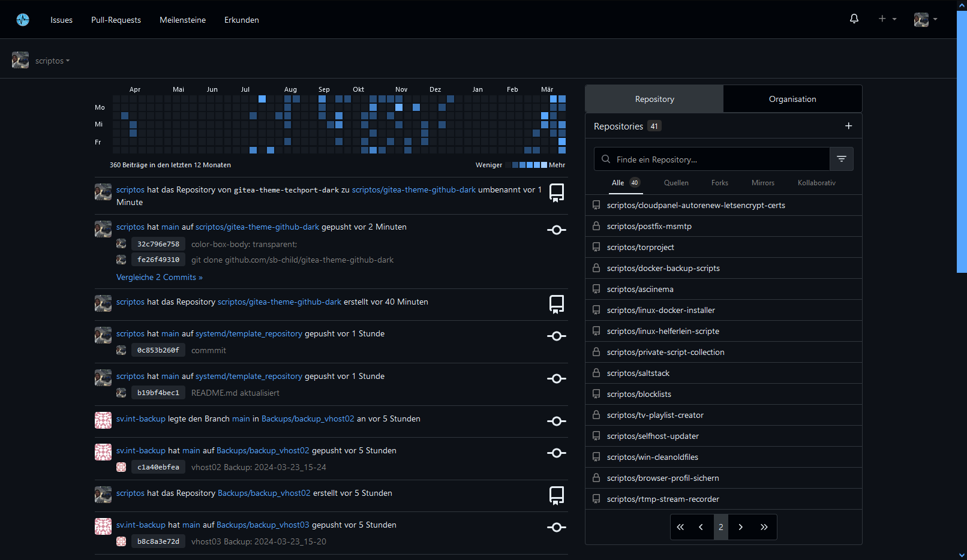Click repository icon on gitea-theme-github-dark erstellt entry
Image resolution: width=967 pixels, height=560 pixels.
point(556,304)
